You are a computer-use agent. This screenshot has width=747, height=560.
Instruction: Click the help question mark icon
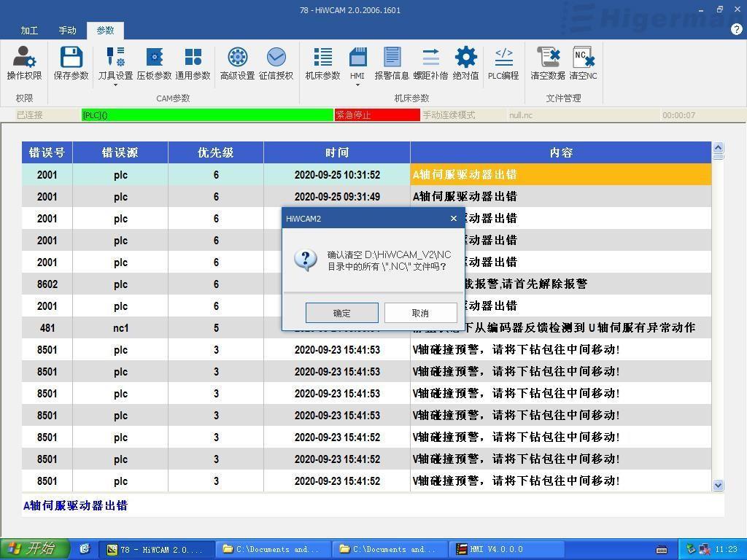(736, 29)
